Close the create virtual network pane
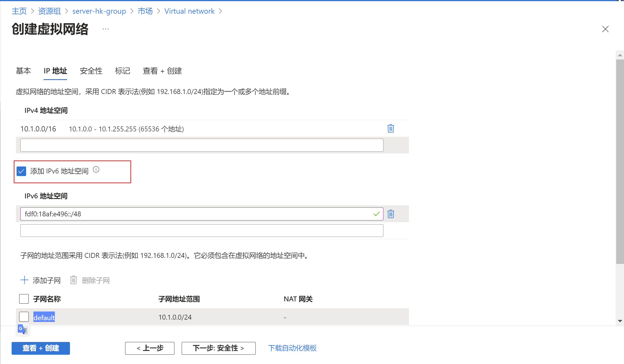 605,29
